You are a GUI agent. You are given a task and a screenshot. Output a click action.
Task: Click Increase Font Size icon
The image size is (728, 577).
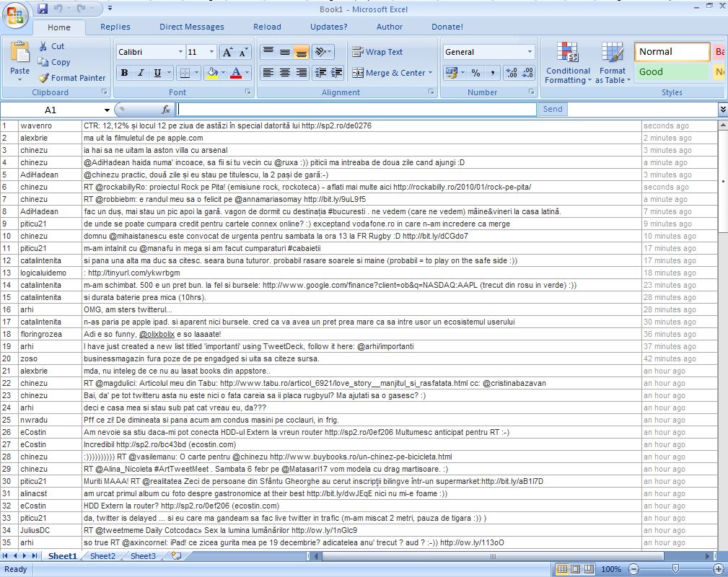pyautogui.click(x=227, y=52)
